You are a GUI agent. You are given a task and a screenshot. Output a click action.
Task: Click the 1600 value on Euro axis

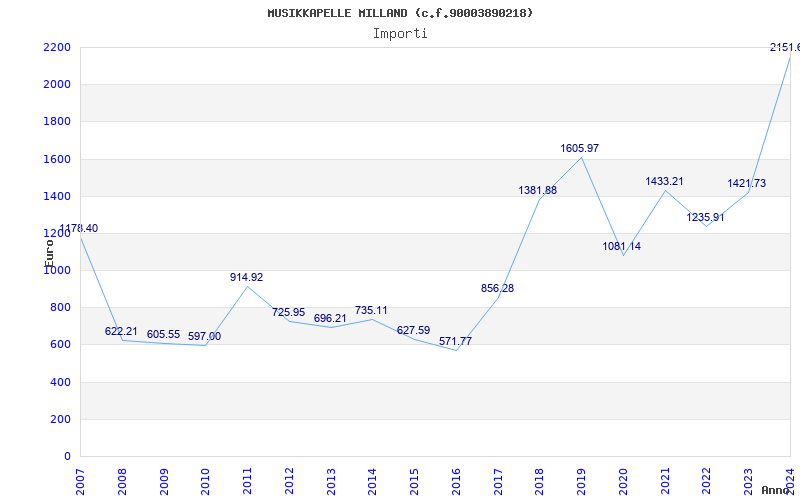tap(57, 159)
